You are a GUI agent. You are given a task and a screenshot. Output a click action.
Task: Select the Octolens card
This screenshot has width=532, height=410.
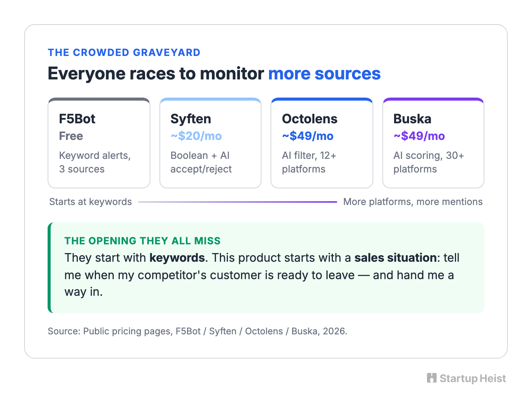coord(322,143)
